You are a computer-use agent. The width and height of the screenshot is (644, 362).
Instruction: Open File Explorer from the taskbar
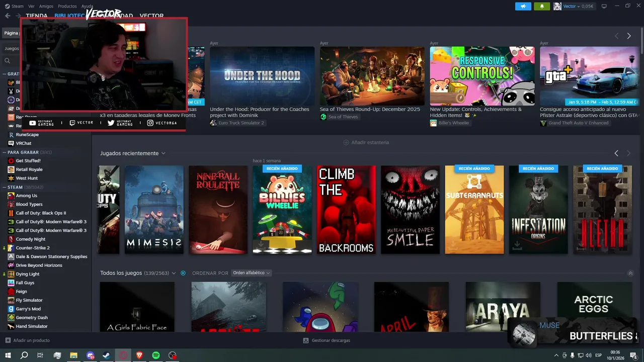(x=73, y=355)
